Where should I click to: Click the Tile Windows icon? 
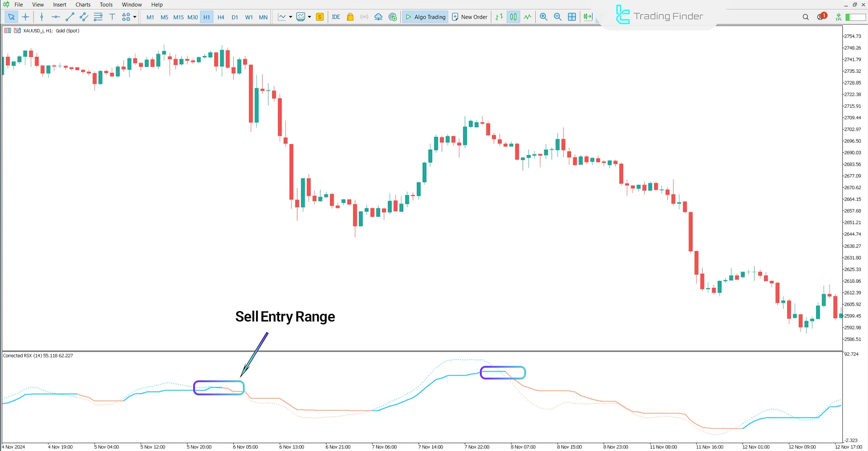tap(572, 17)
